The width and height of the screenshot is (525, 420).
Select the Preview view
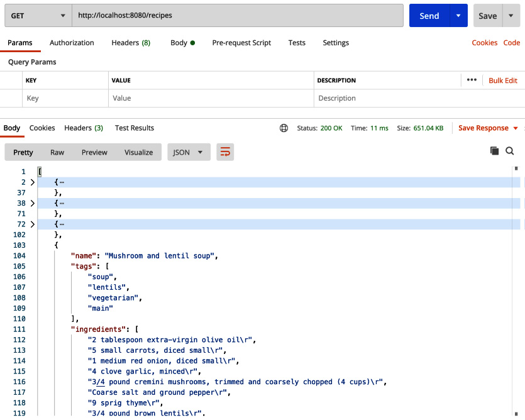click(94, 152)
